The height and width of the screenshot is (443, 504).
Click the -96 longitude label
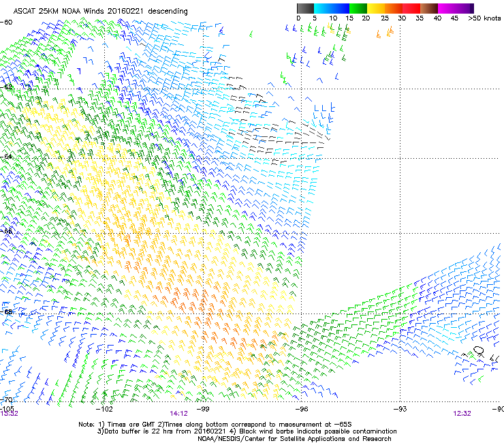(x=302, y=409)
